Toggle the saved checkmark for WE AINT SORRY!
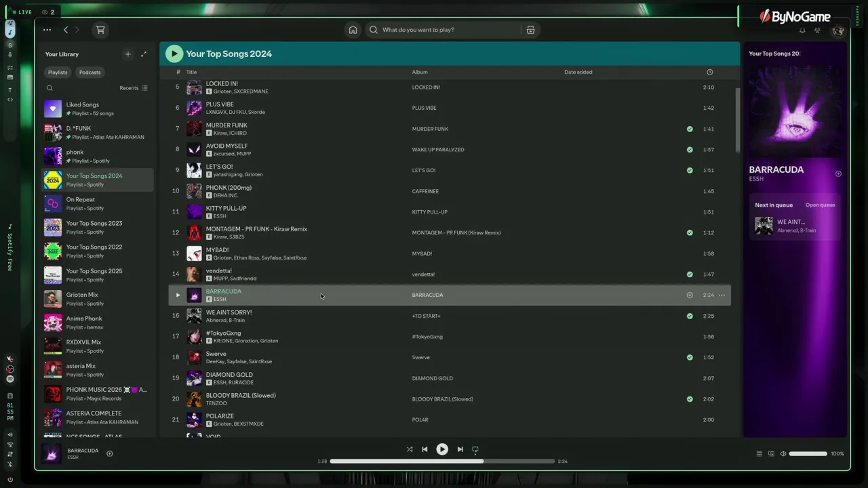868x488 pixels. [690, 316]
